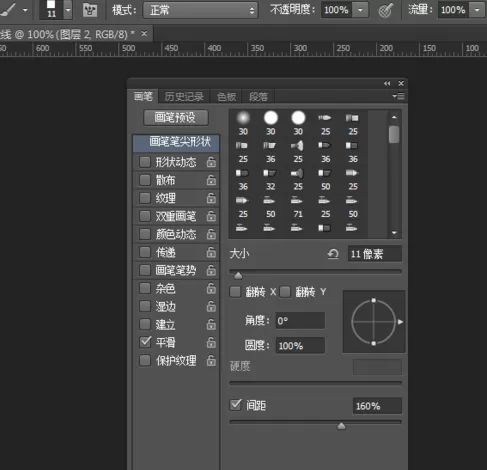
Task: Click the 圆度 field showing 100%
Action: (x=300, y=345)
